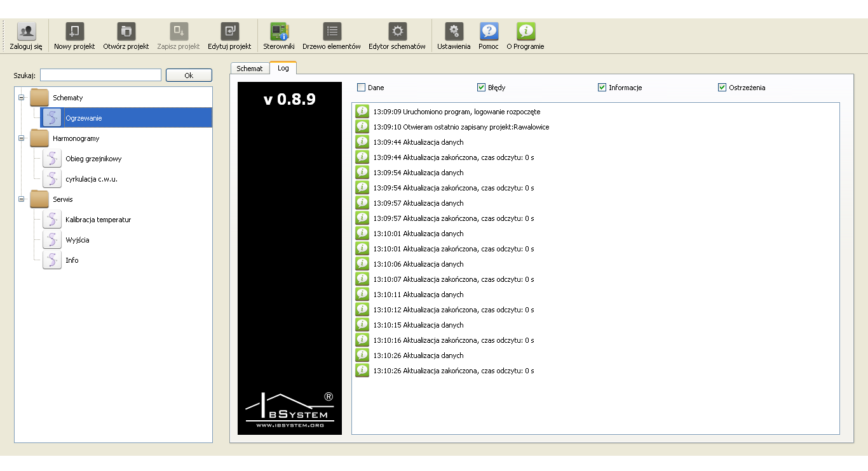
Task: Select the Serwis folder icon
Action: (x=39, y=199)
